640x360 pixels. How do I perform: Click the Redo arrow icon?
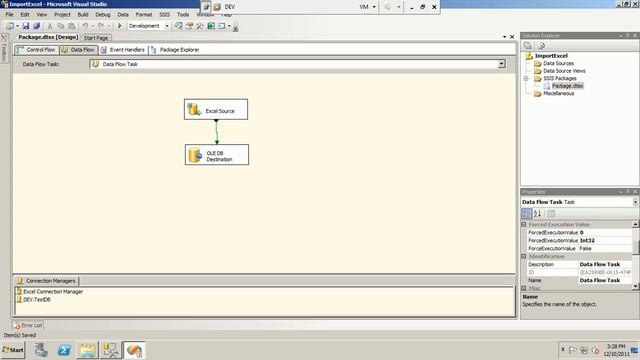click(100, 26)
